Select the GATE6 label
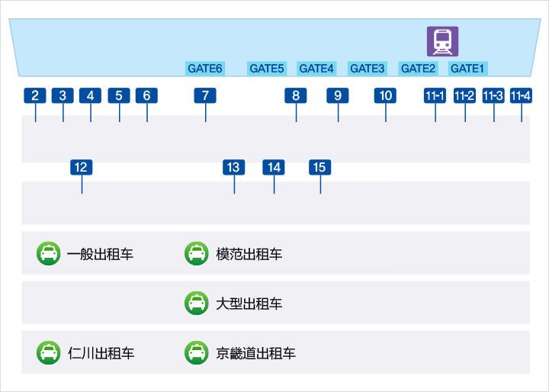This screenshot has height=392, width=549. 205,69
